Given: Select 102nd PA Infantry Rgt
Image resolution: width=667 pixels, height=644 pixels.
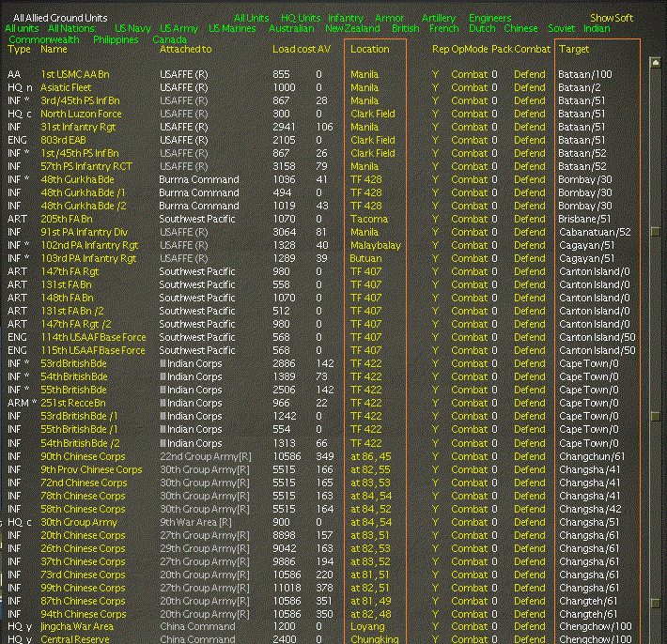Looking at the screenshot, I should 89,245.
